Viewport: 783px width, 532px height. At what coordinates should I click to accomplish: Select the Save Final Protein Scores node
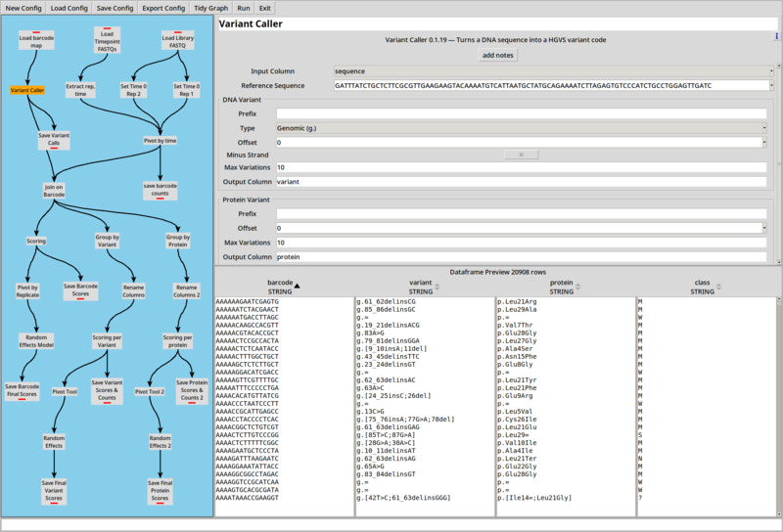click(x=160, y=491)
